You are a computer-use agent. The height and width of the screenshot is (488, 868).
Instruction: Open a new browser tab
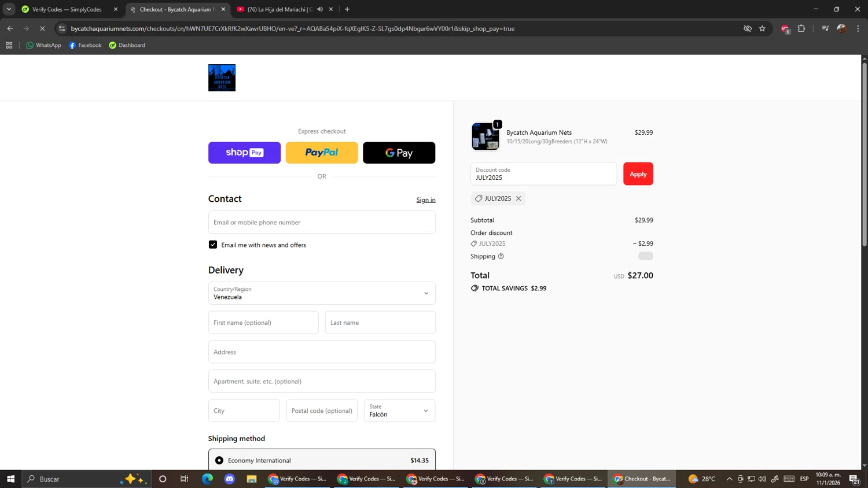pyautogui.click(x=347, y=9)
